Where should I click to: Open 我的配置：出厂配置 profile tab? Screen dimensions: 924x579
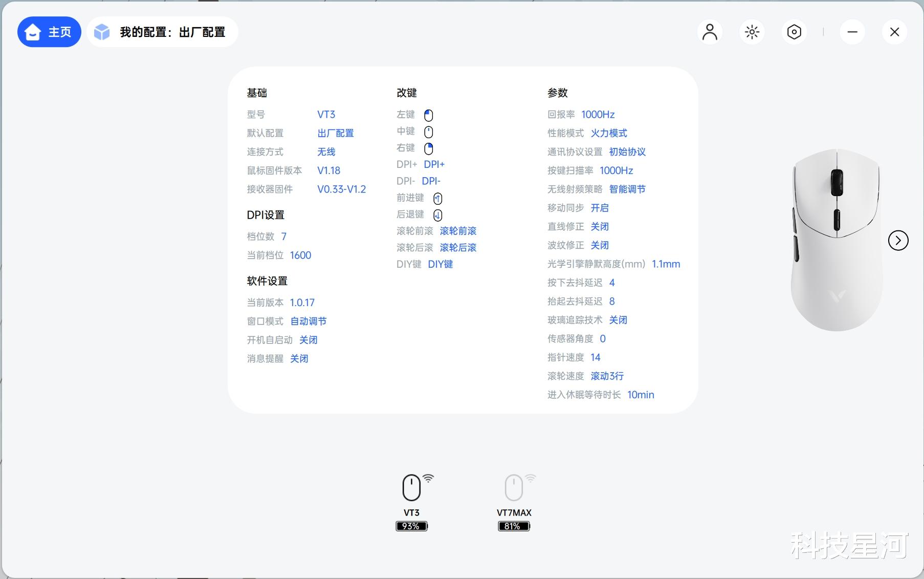tap(163, 32)
